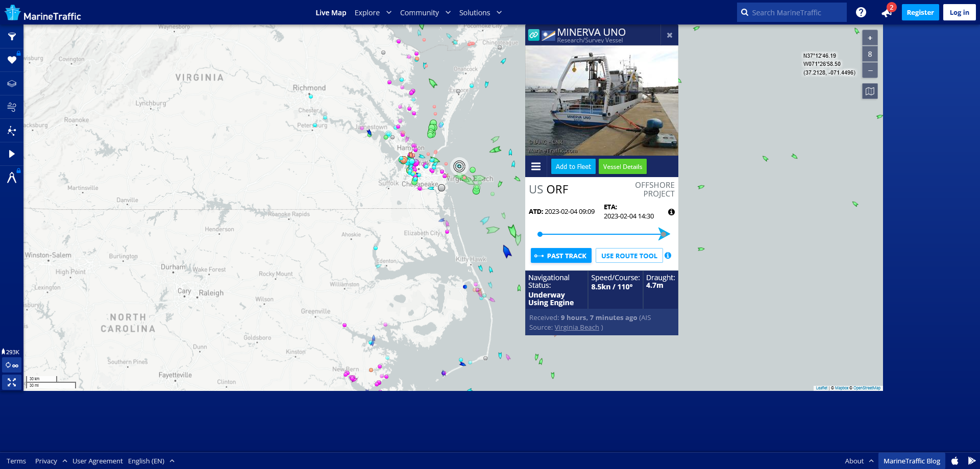Select the distance measure compass tool
The image size is (980, 469).
(12, 178)
